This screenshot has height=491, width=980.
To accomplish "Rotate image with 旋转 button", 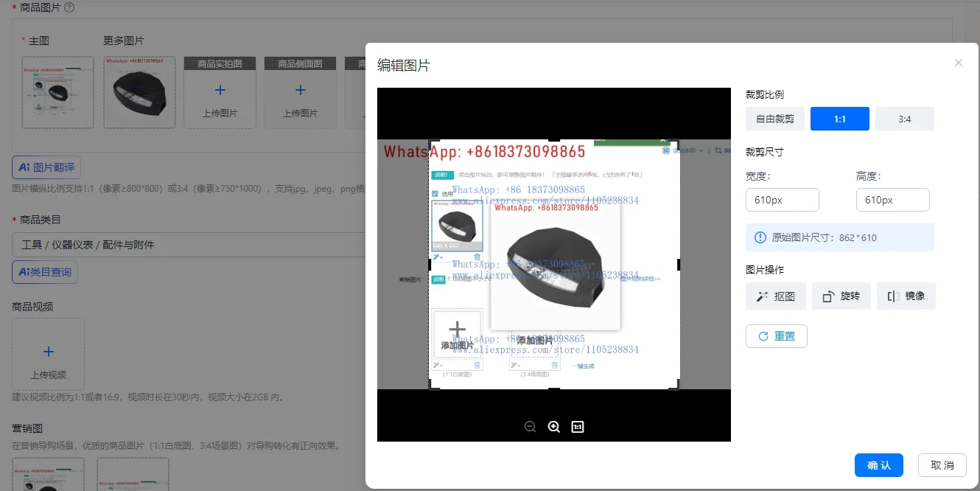I will 841,296.
